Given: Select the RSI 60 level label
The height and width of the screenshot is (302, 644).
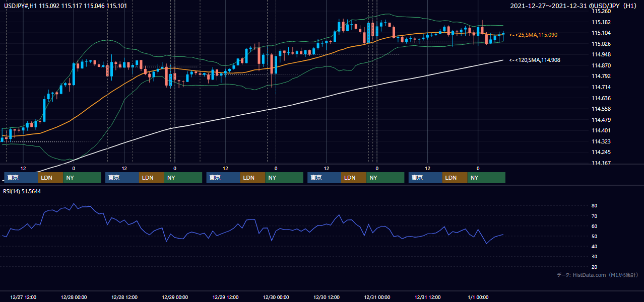Looking at the screenshot, I should [595, 226].
